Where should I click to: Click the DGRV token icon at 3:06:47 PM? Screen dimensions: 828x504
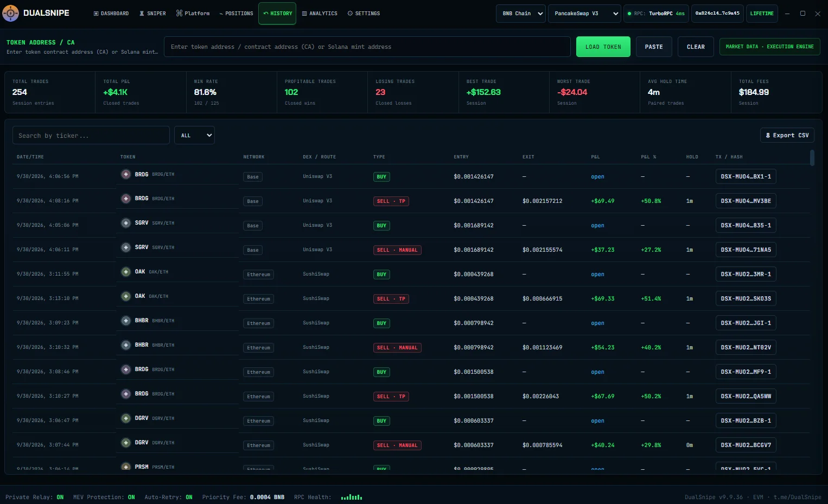point(126,418)
